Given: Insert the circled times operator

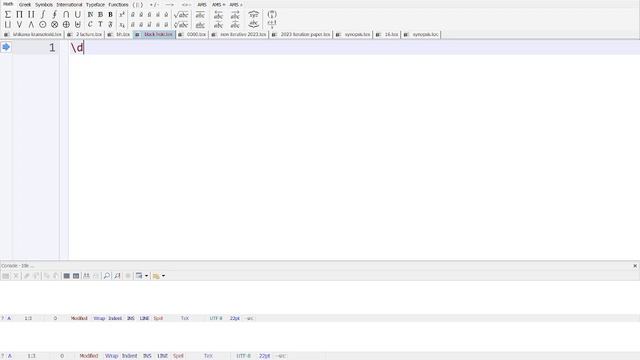Looking at the screenshot, I should (x=54, y=24).
